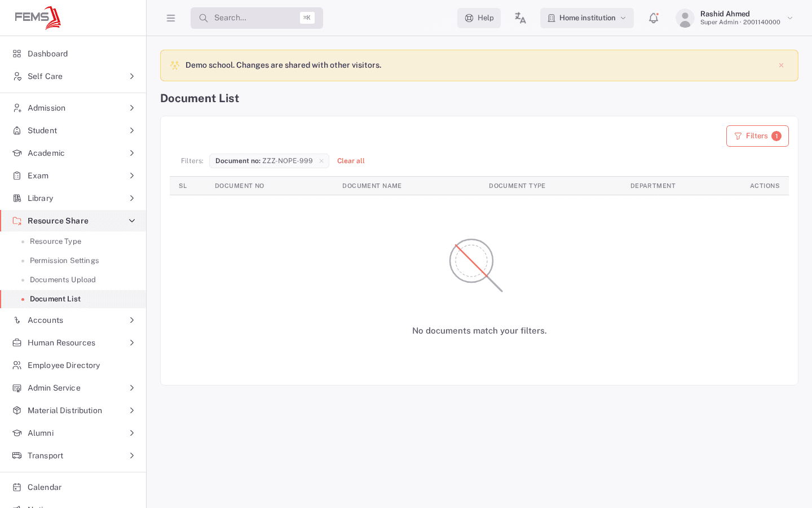The image size is (812, 508).
Task: Select Document List submenu item
Action: point(73,299)
